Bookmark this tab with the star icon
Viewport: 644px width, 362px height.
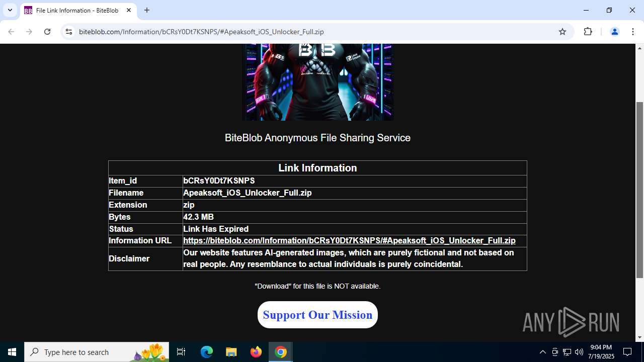[562, 32]
